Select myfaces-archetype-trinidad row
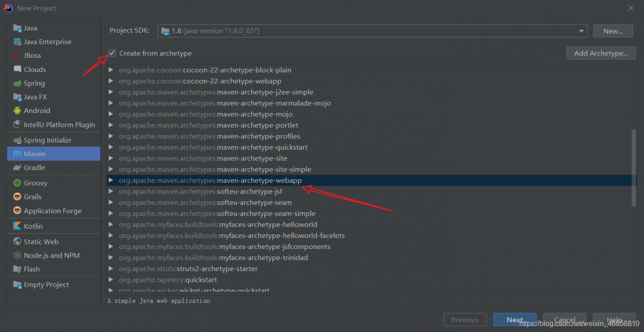This screenshot has width=644, height=332. click(371, 258)
